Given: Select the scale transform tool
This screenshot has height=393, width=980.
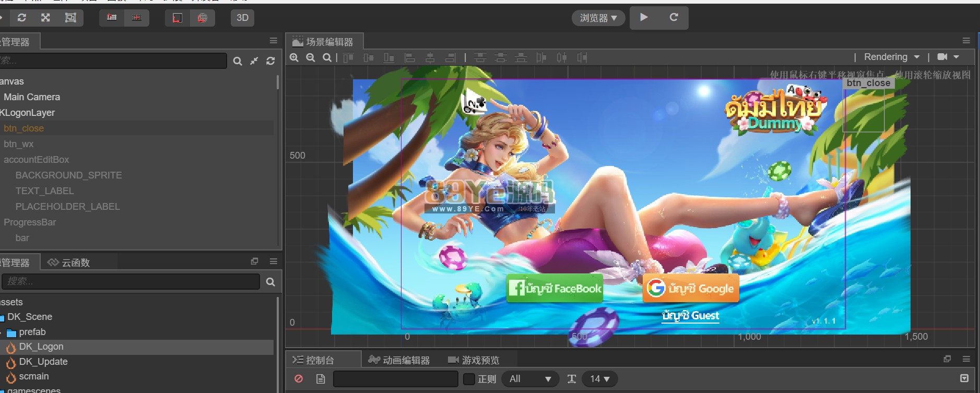Looking at the screenshot, I should (x=45, y=18).
